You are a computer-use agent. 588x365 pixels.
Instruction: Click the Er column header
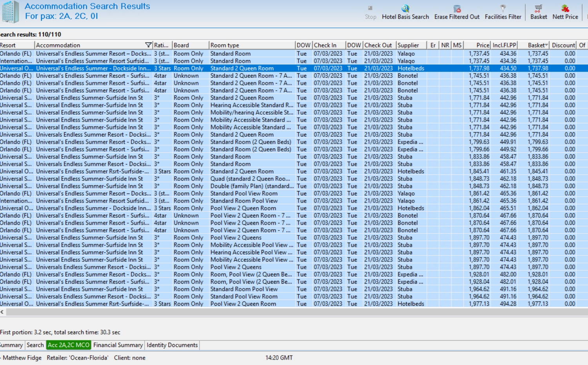click(x=433, y=45)
